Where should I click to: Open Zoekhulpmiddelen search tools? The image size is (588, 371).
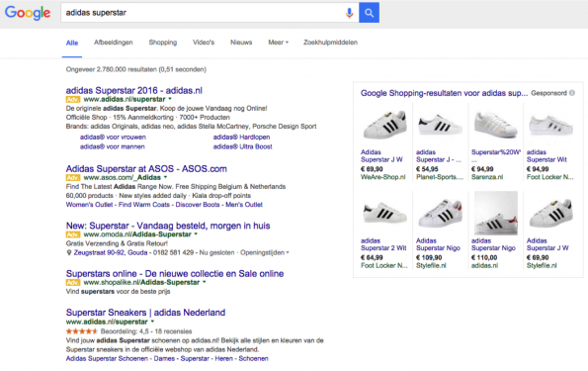330,43
